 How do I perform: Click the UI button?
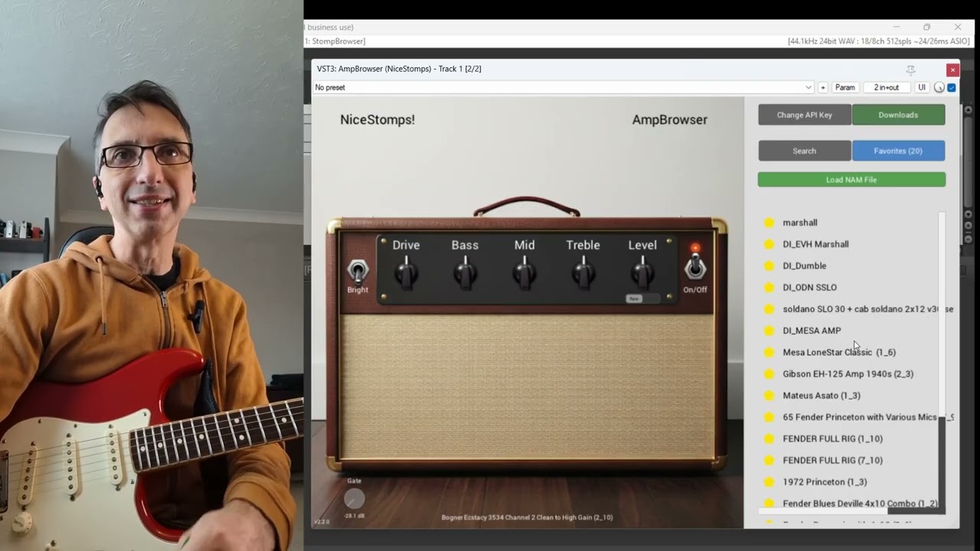point(922,87)
